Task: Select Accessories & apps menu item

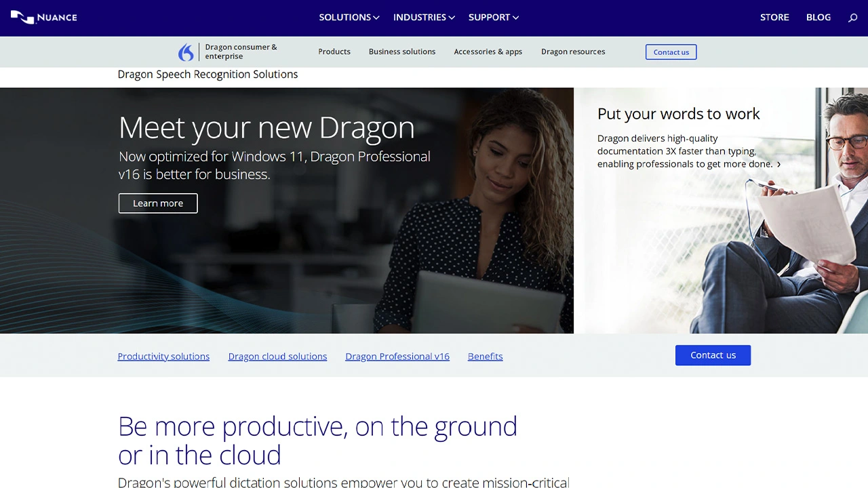Action: 488,52
